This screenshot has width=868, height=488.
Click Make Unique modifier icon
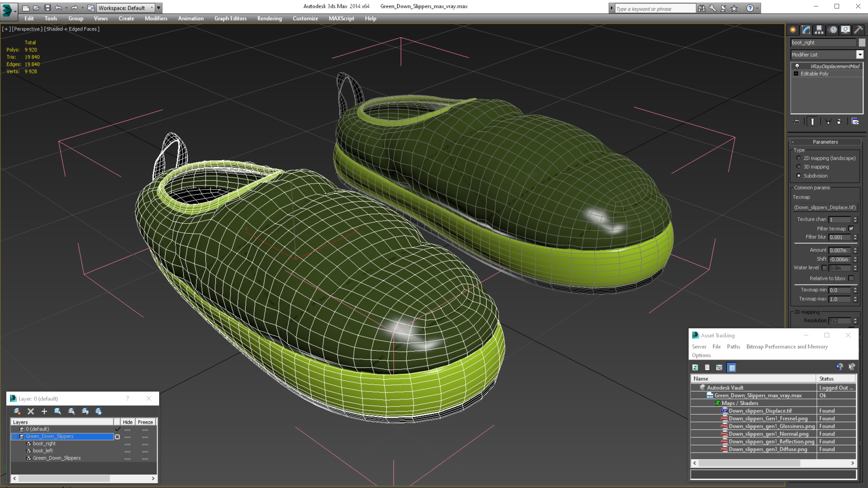point(828,122)
